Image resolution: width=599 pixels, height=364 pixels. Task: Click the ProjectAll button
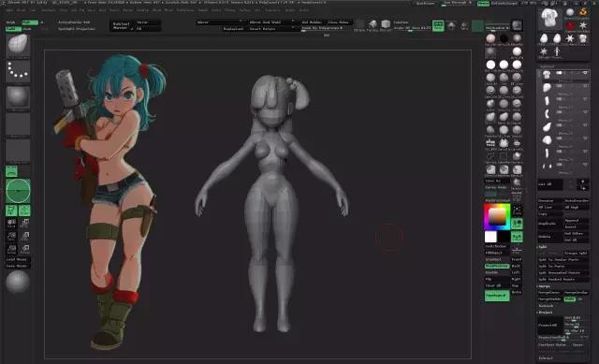(550, 326)
